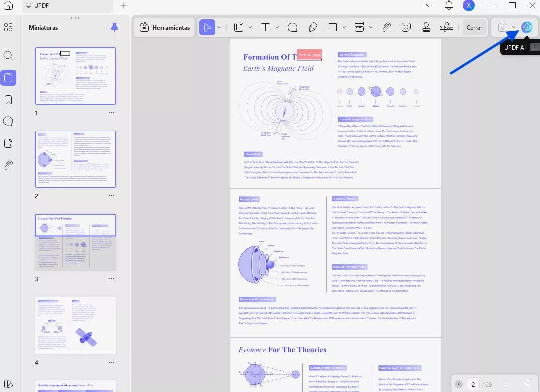Select the cursor selection tool

tap(207, 27)
